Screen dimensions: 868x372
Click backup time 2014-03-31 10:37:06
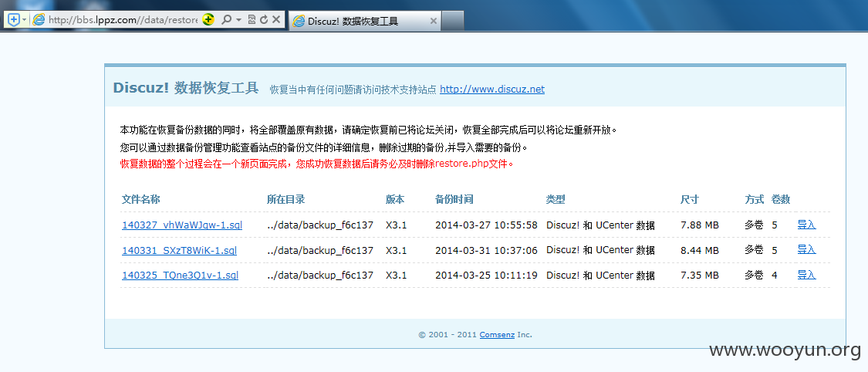[487, 250]
